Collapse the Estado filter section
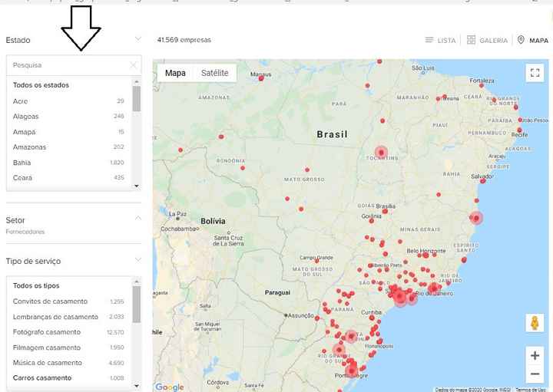 (138, 39)
